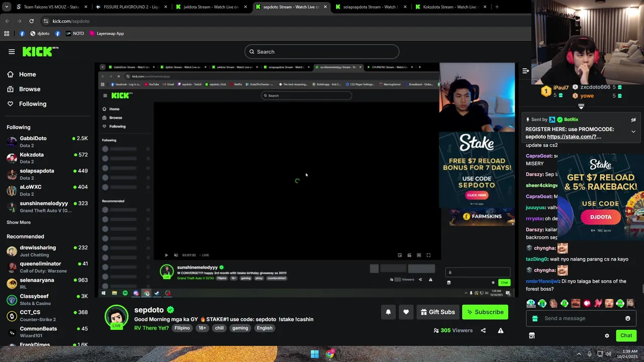
Task: Select the Filipino tag
Action: [x=182, y=328]
